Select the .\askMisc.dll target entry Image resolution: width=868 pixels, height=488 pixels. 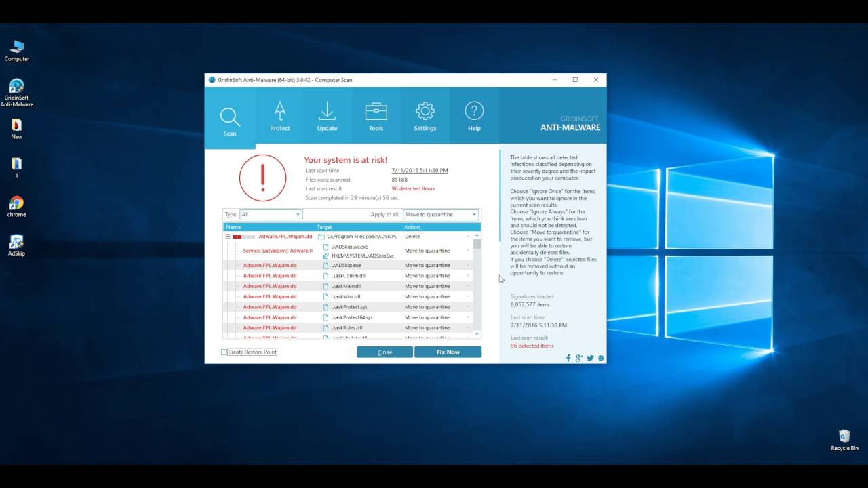pyautogui.click(x=346, y=296)
